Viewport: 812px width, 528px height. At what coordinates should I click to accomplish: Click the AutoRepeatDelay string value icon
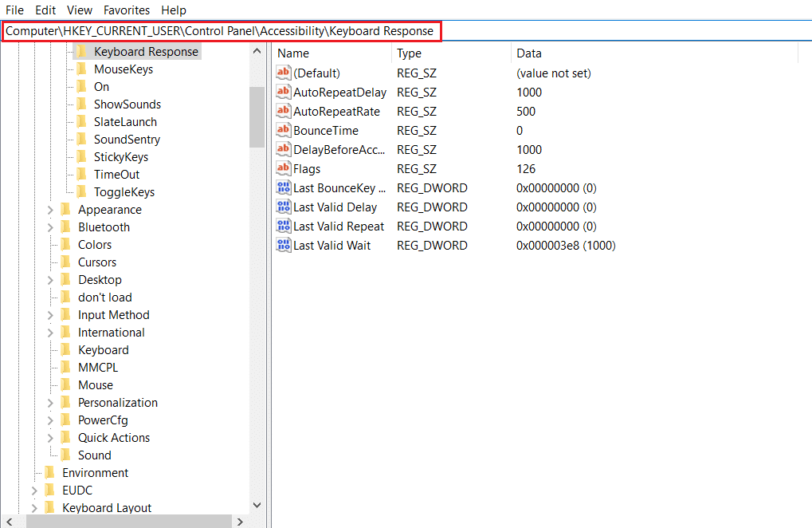[x=283, y=92]
